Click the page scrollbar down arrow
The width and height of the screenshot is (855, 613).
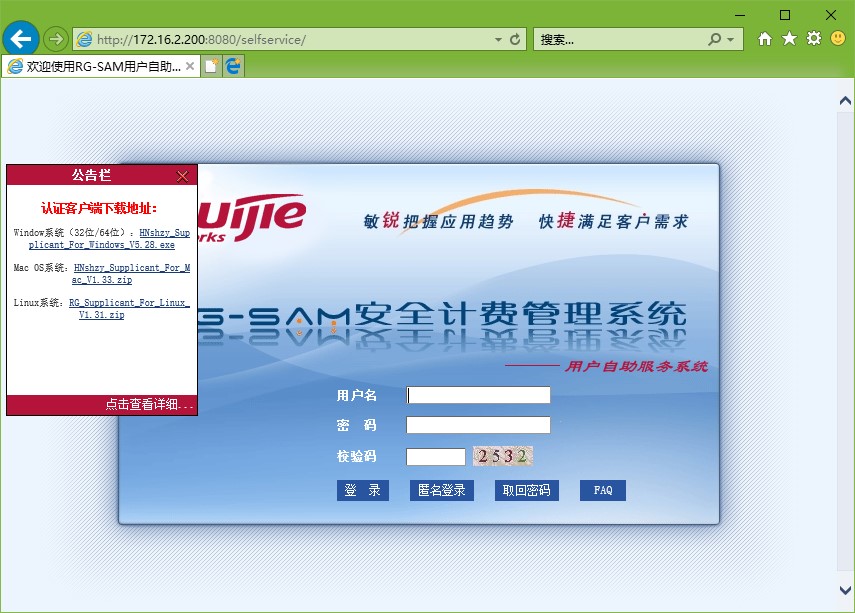click(845, 590)
